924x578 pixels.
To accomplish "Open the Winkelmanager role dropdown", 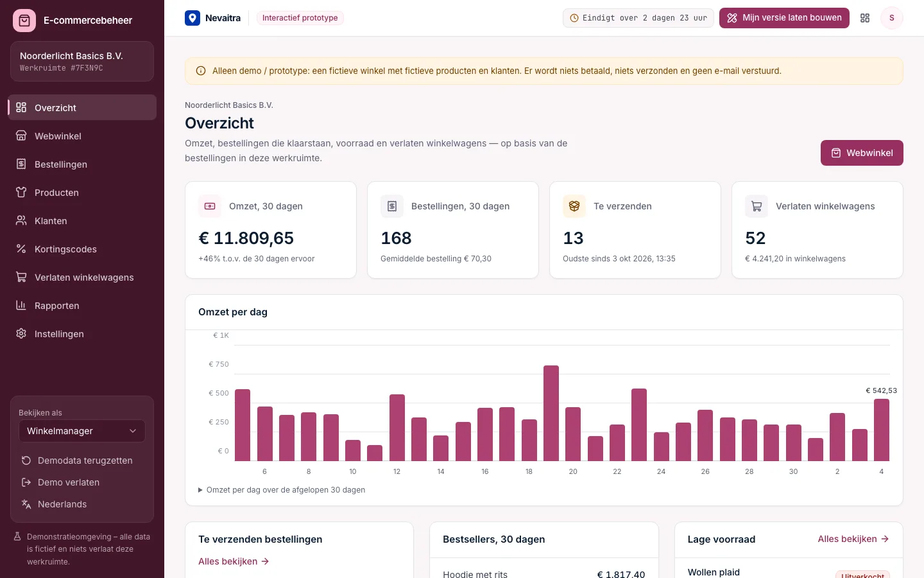I will (82, 431).
